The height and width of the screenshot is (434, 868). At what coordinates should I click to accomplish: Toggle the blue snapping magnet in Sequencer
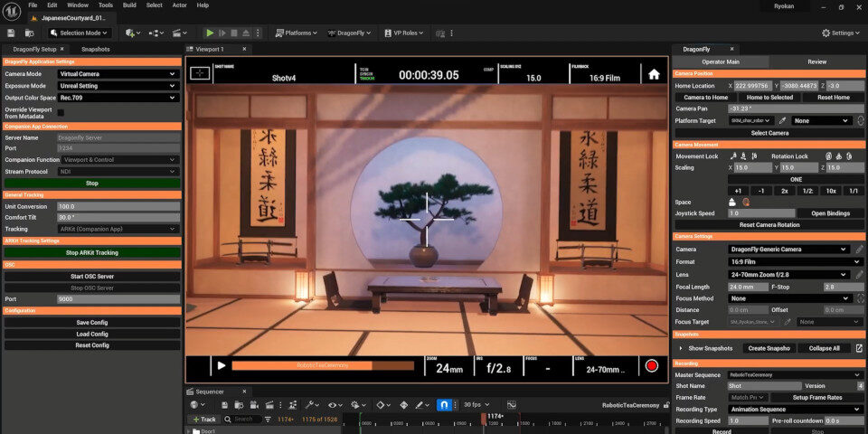[x=444, y=405]
